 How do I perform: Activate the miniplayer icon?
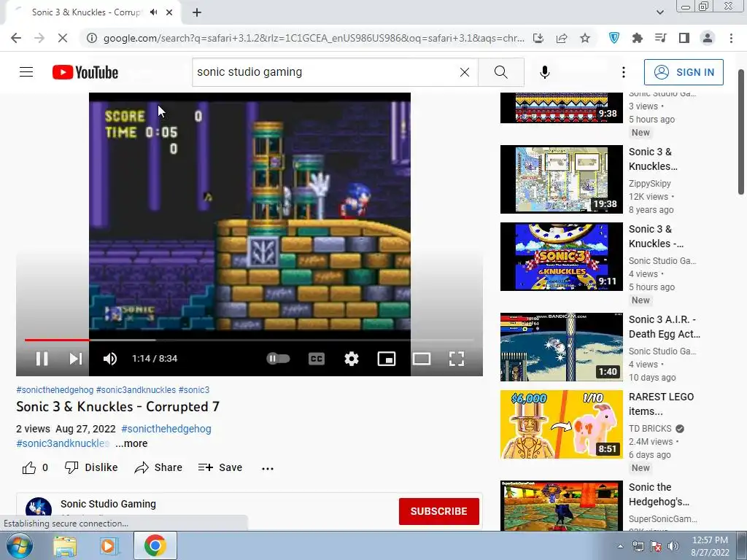pyautogui.click(x=387, y=359)
